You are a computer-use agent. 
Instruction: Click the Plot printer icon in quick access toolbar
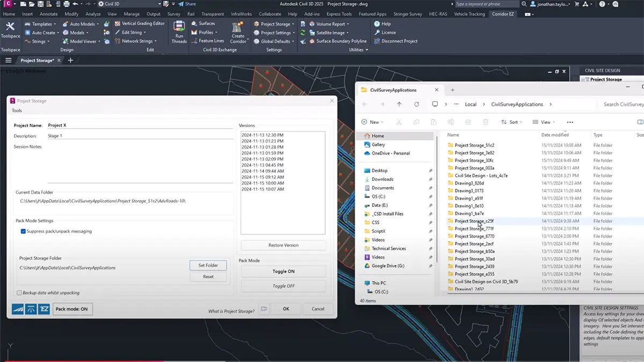tap(66, 4)
